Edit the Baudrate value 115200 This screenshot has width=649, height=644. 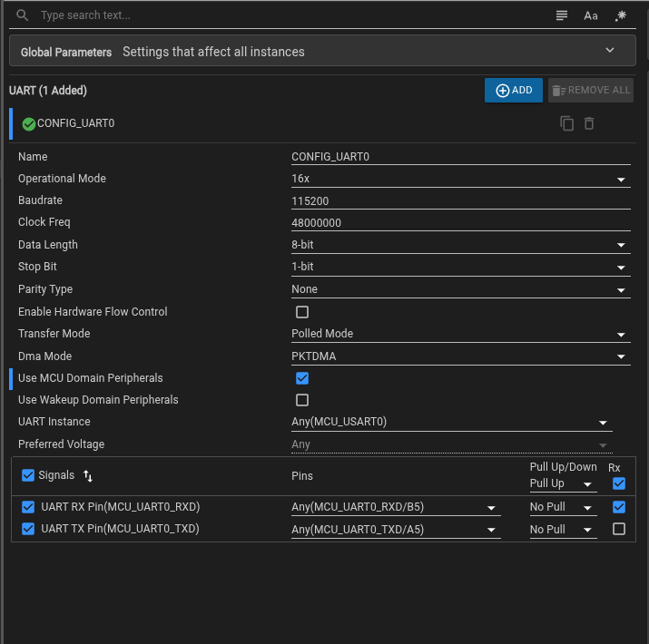461,201
